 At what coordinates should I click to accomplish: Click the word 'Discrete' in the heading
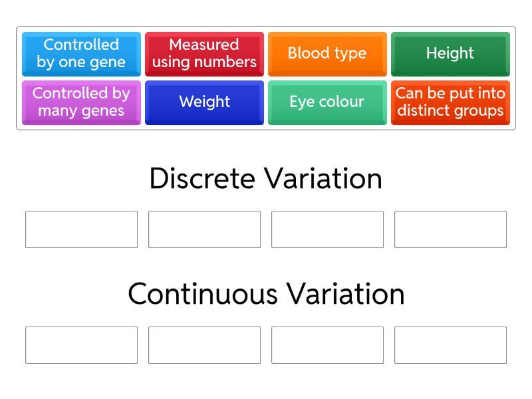pos(202,179)
